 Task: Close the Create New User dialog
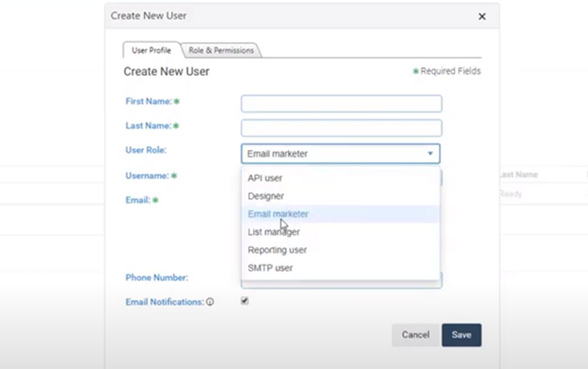(482, 16)
